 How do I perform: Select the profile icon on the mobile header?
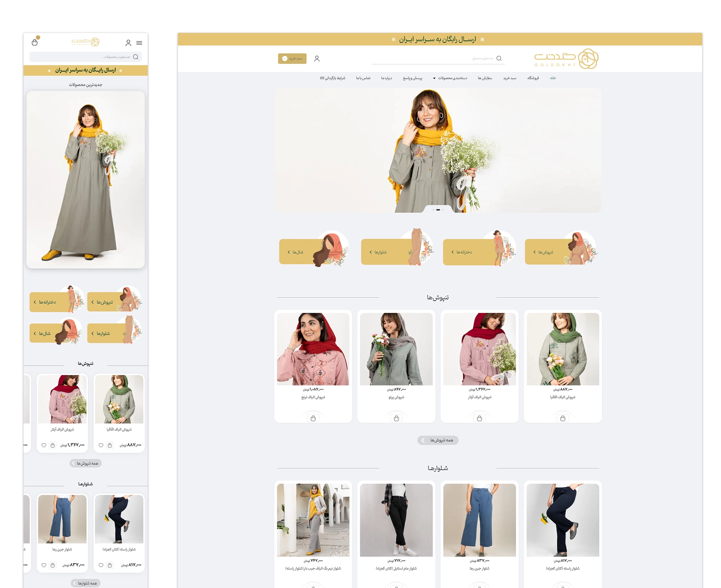point(128,43)
